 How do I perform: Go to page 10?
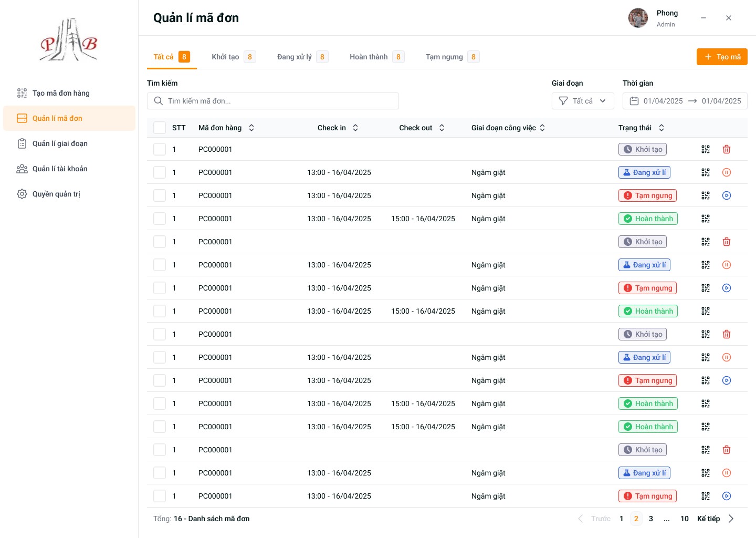(685, 519)
